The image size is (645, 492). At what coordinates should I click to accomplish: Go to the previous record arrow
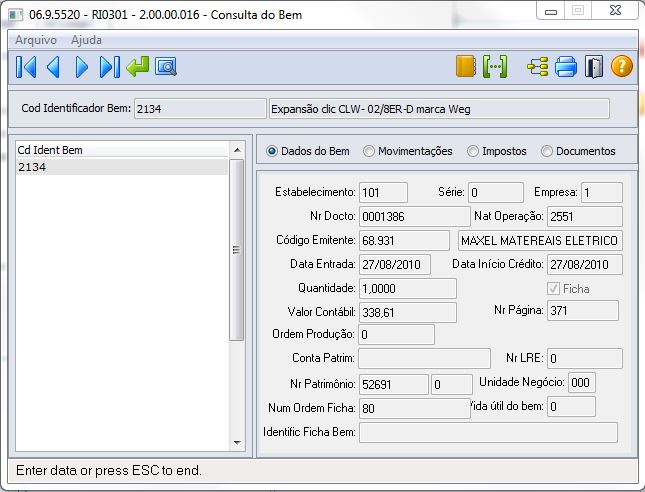(x=54, y=67)
